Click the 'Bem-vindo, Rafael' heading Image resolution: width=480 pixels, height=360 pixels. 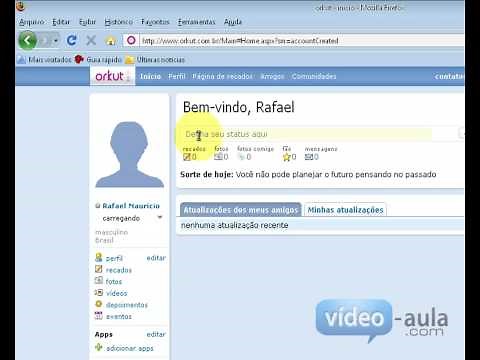(x=239, y=107)
